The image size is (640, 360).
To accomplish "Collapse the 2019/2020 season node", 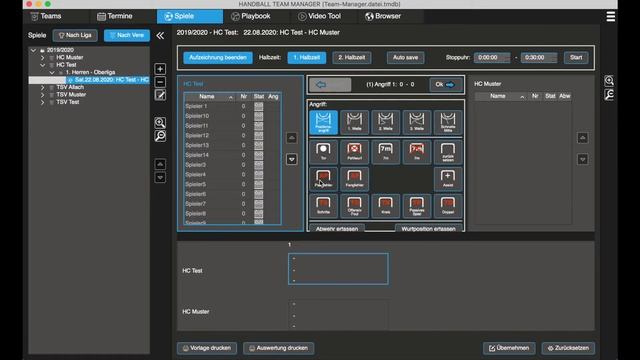I will [33, 50].
